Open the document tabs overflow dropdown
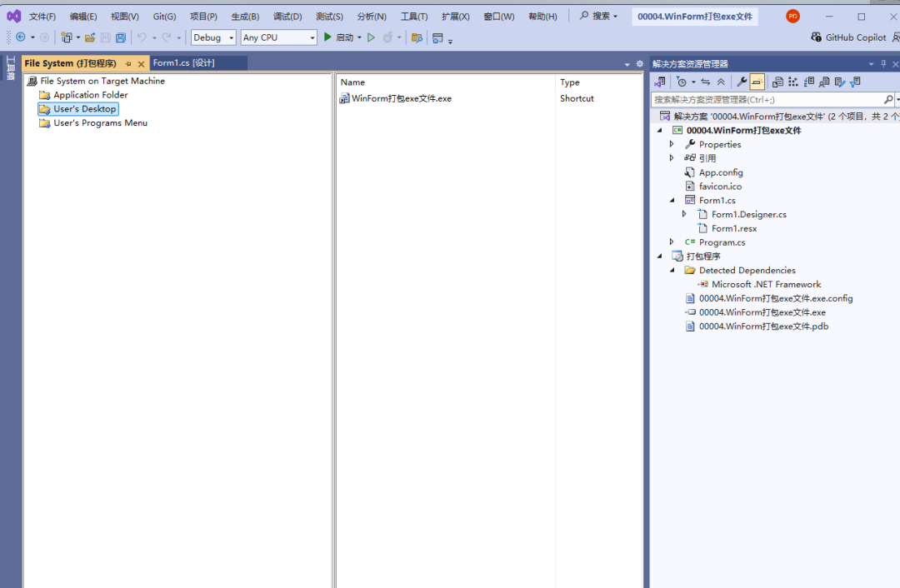This screenshot has height=588, width=900. tap(627, 64)
